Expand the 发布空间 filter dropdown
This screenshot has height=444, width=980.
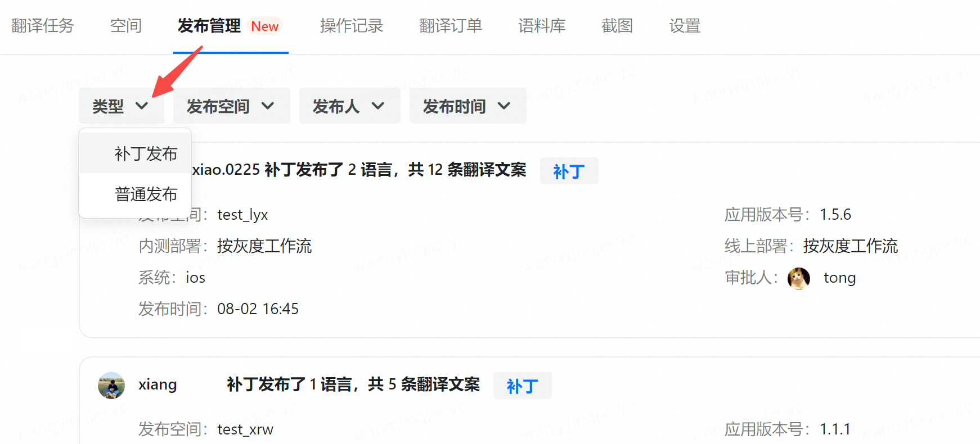pos(231,106)
